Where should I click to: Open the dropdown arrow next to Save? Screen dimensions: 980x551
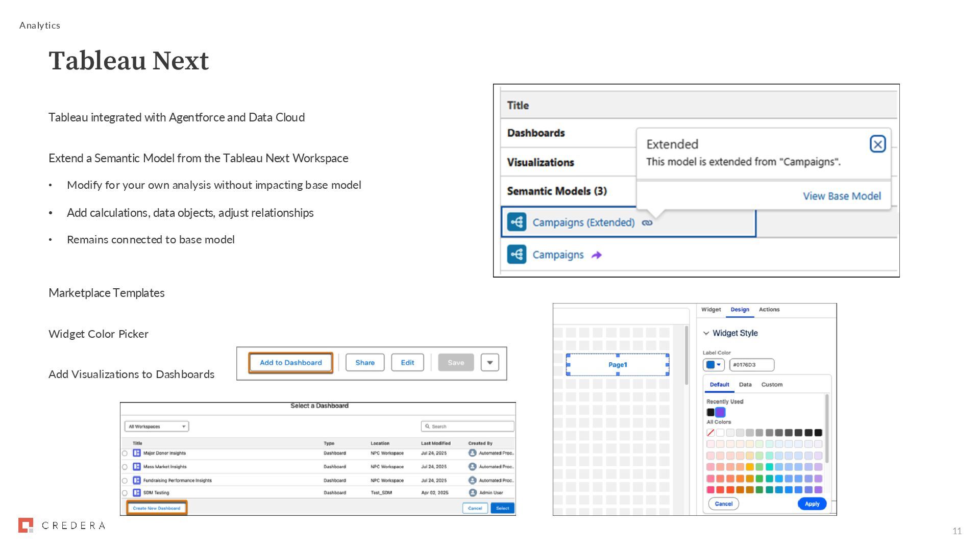click(489, 363)
